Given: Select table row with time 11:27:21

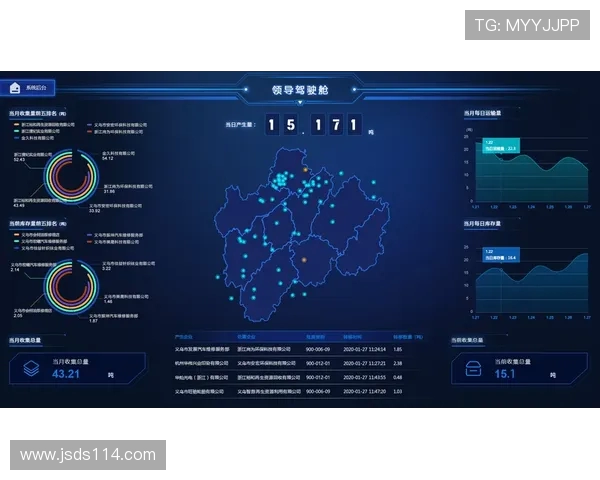Looking at the screenshot, I should click(x=300, y=363).
